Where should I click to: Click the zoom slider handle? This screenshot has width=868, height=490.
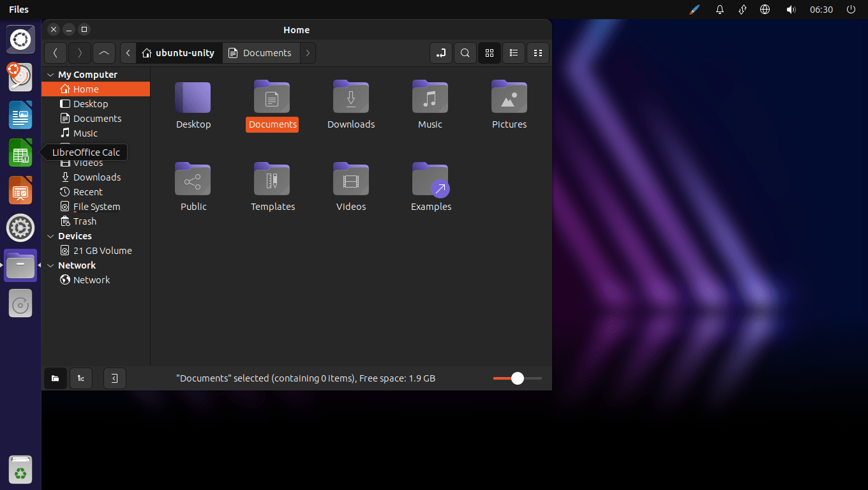[x=518, y=378]
